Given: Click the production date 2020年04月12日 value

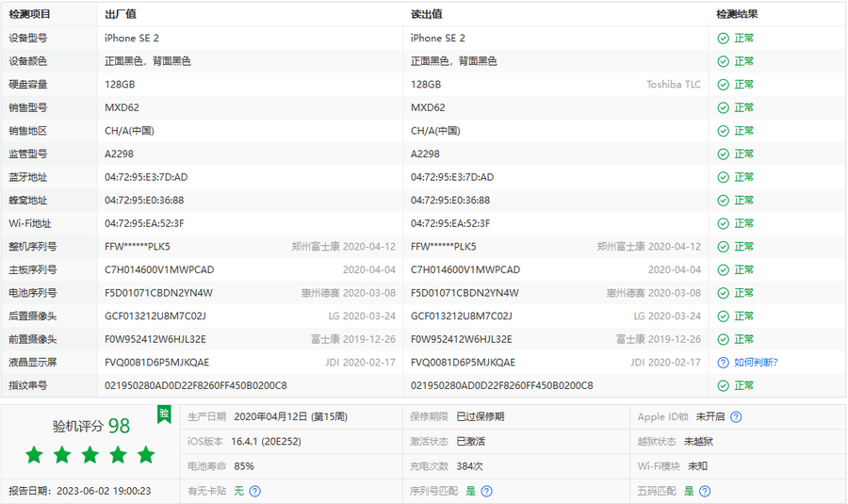Looking at the screenshot, I should [290, 417].
